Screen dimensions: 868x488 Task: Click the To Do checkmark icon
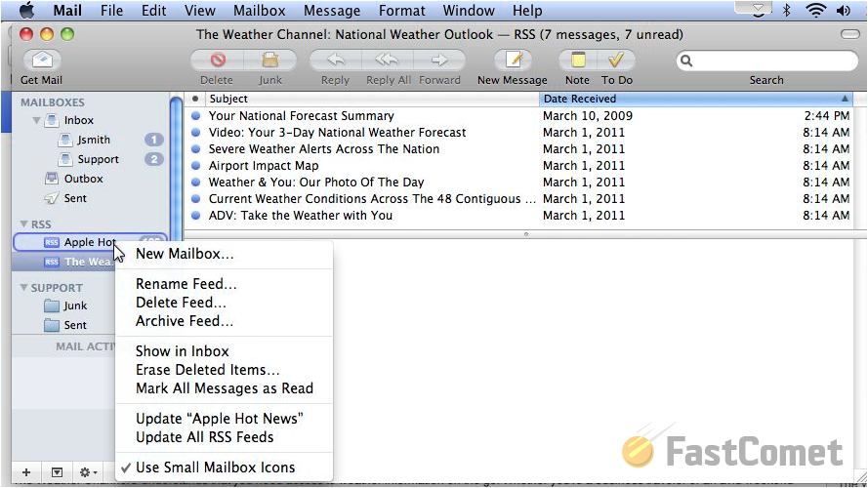click(616, 60)
